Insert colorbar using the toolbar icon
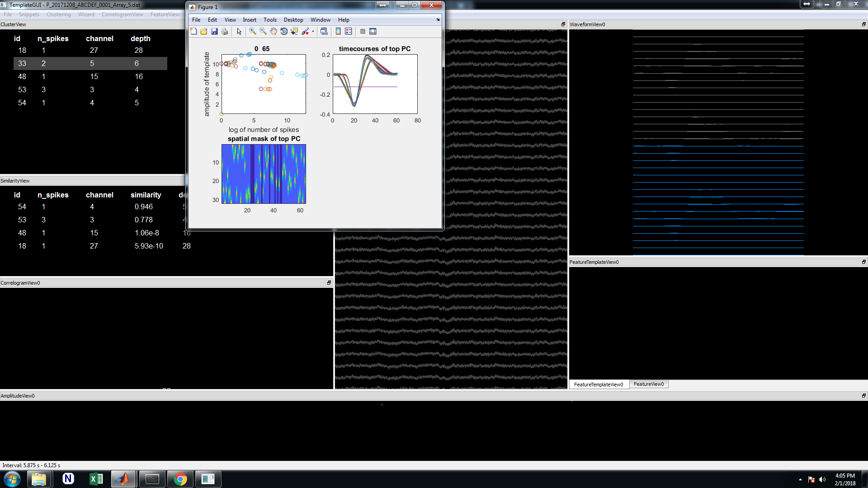868x488 pixels. coord(338,31)
